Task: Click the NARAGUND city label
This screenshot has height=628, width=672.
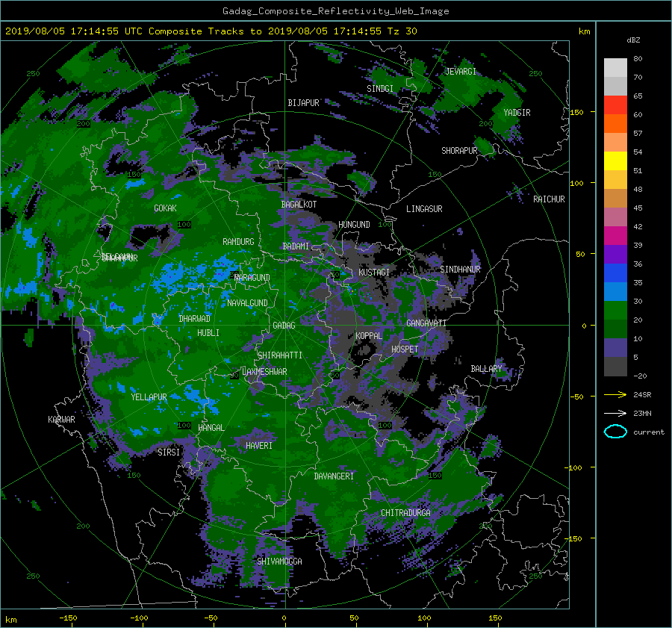Action: (x=252, y=277)
